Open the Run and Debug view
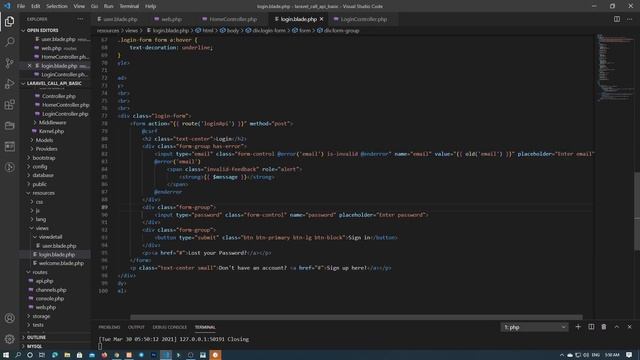Viewport: 640px width, 360px height. [9, 84]
